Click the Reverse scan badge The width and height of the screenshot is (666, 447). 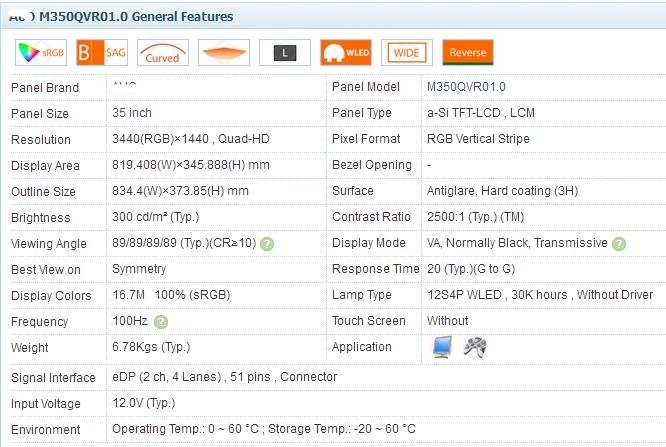tap(468, 53)
